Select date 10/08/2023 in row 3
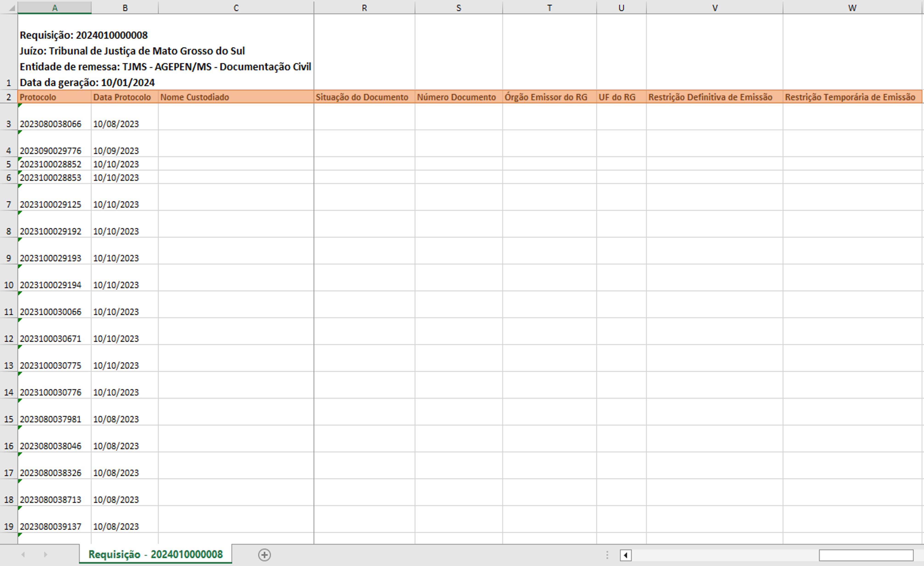924x566 pixels. point(125,117)
